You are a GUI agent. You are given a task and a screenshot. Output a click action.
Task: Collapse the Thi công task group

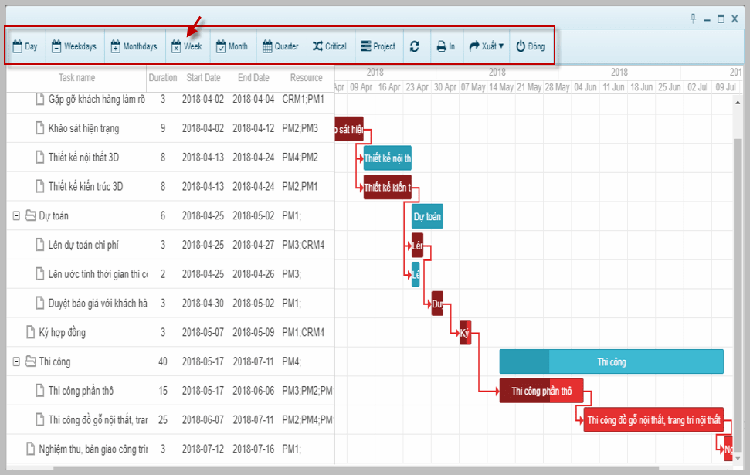click(x=16, y=362)
